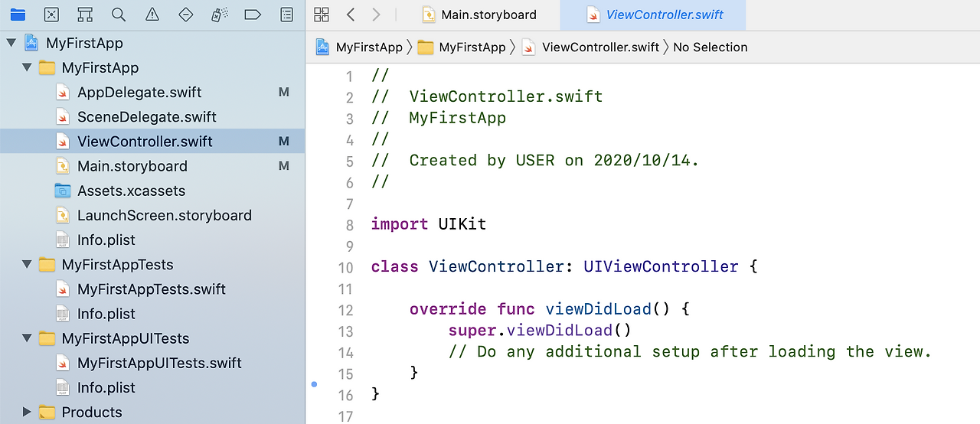Click the '// ViewController.swift' header comment

(x=487, y=96)
